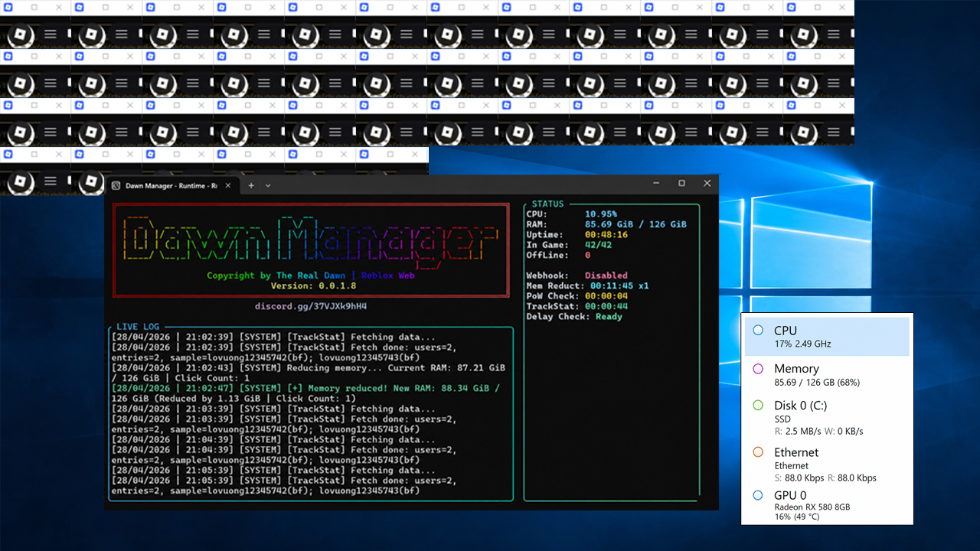Minimize the Dawn Manager terminal window

(x=657, y=184)
